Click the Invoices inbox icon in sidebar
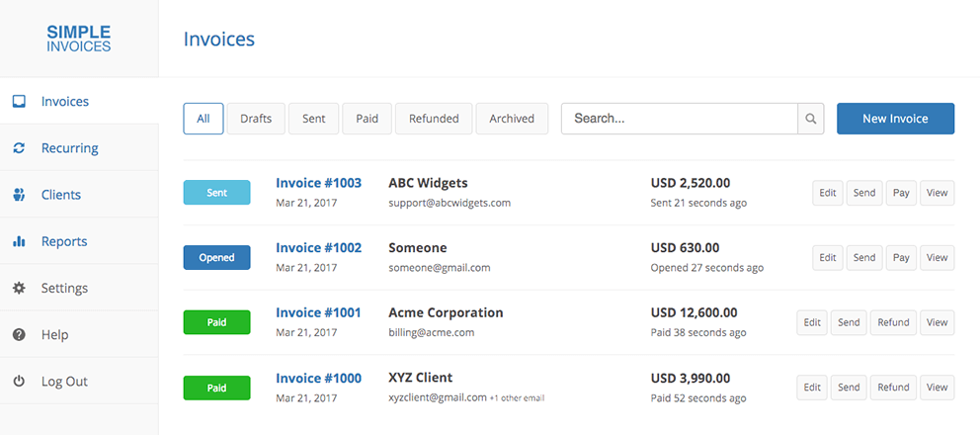This screenshot has width=980, height=435. point(19,101)
